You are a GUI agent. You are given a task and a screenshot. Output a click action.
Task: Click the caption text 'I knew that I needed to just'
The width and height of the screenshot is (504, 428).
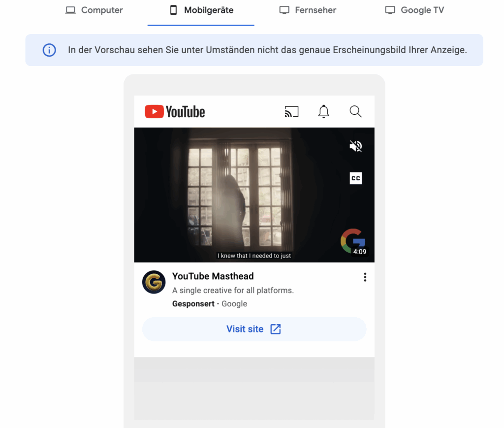254,256
